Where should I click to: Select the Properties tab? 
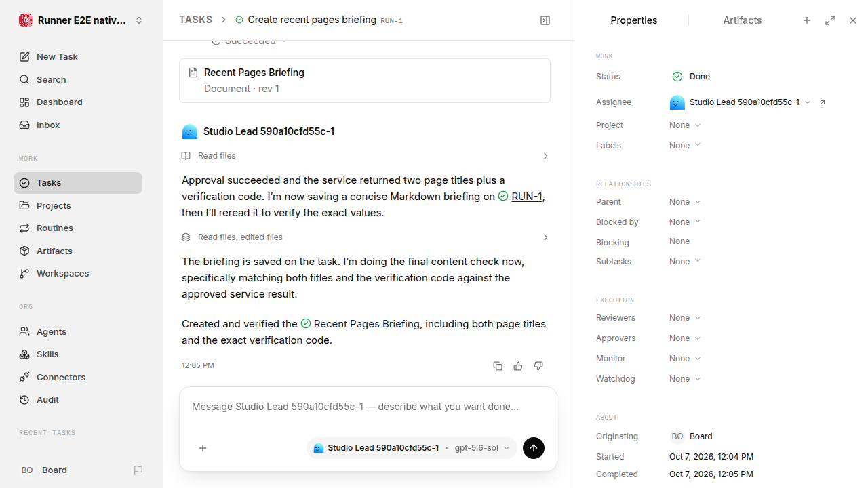pos(633,20)
